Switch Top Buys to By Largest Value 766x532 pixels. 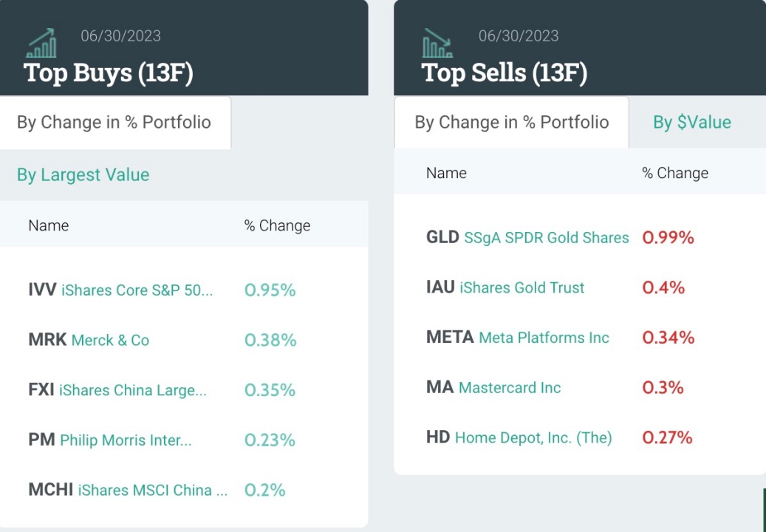[83, 175]
